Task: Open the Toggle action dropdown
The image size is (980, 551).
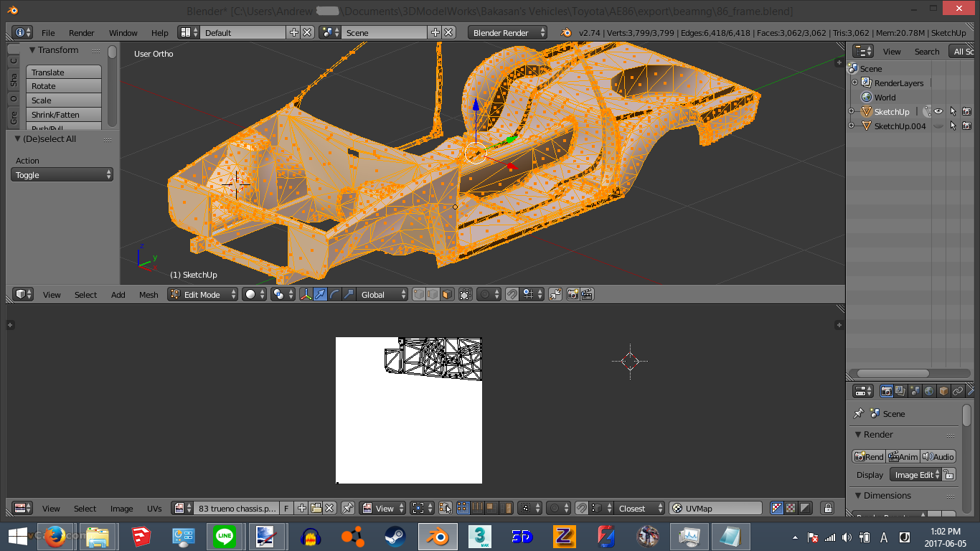Action: pos(62,175)
